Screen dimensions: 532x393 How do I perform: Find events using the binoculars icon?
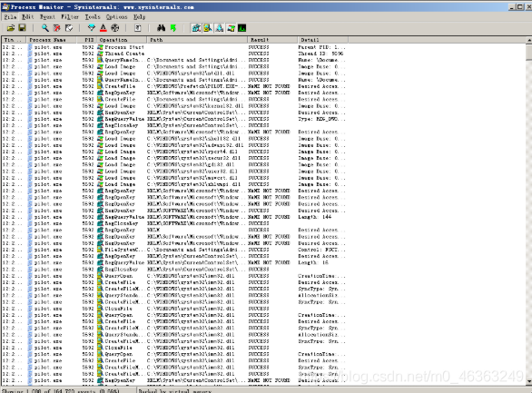[162, 28]
